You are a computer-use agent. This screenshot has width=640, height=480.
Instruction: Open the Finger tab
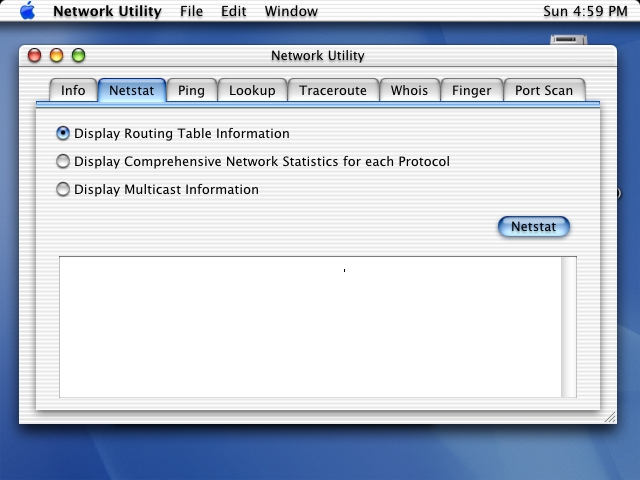471,90
